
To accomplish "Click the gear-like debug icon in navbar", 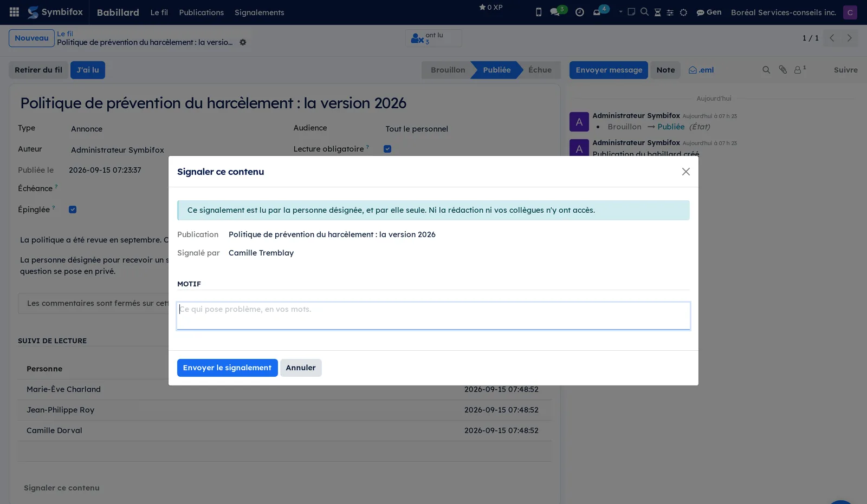I will (x=683, y=12).
